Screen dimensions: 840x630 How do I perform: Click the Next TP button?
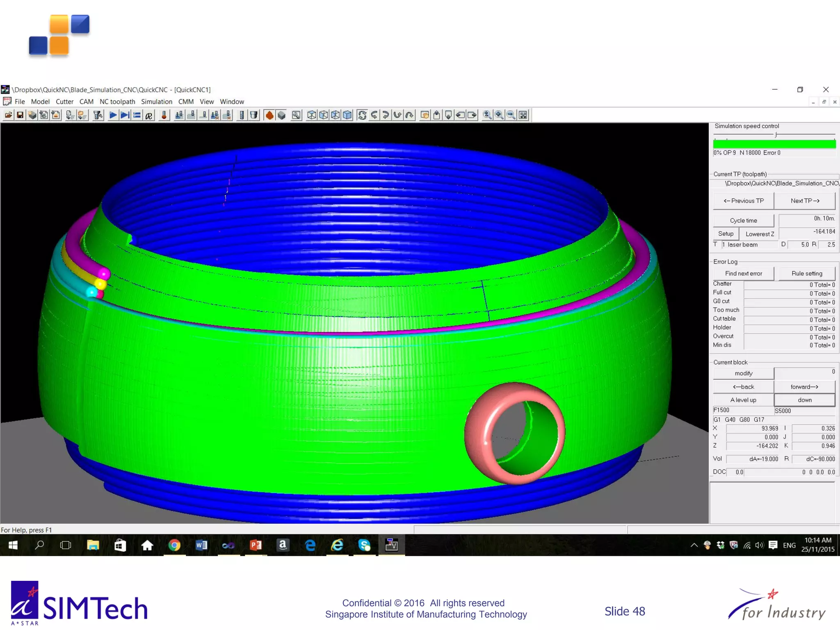[805, 201]
